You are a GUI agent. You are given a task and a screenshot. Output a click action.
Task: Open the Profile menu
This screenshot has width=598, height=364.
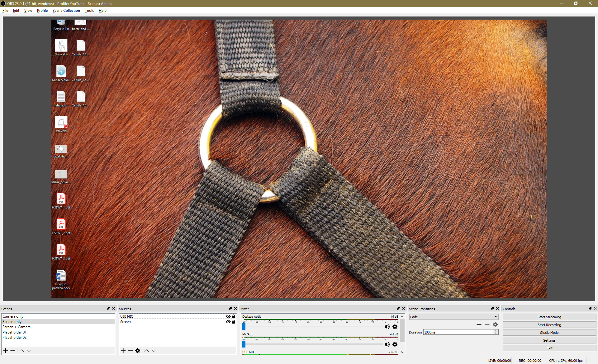pos(42,11)
